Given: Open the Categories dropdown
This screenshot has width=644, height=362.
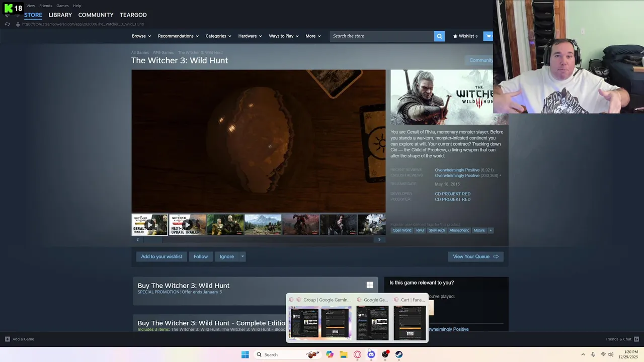Looking at the screenshot, I should pos(218,36).
